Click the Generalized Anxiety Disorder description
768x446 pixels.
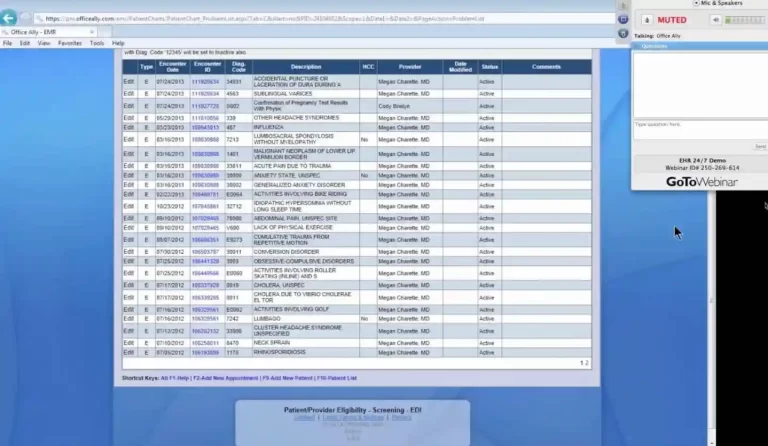(x=299, y=185)
